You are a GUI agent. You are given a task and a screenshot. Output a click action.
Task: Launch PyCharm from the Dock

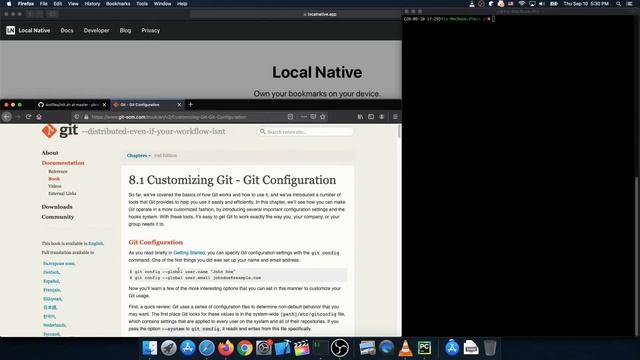coord(424,348)
